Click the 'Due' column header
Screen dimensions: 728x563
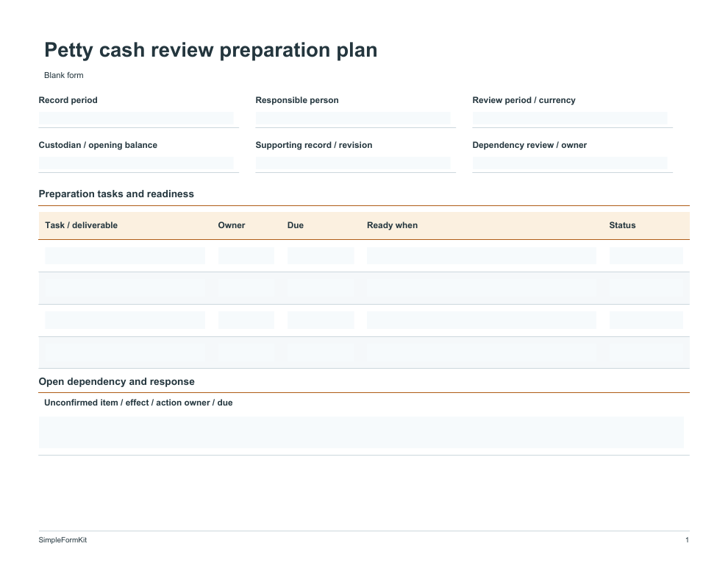coord(296,225)
